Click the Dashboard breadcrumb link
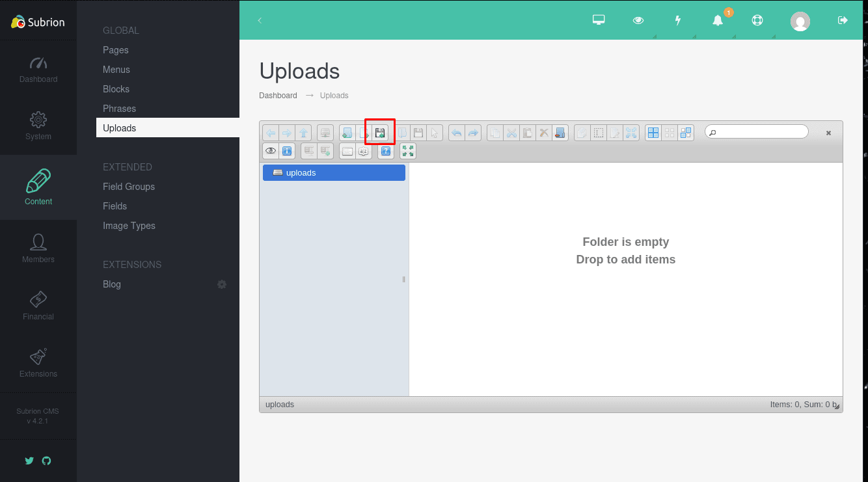The width and height of the screenshot is (868, 482). coord(278,96)
